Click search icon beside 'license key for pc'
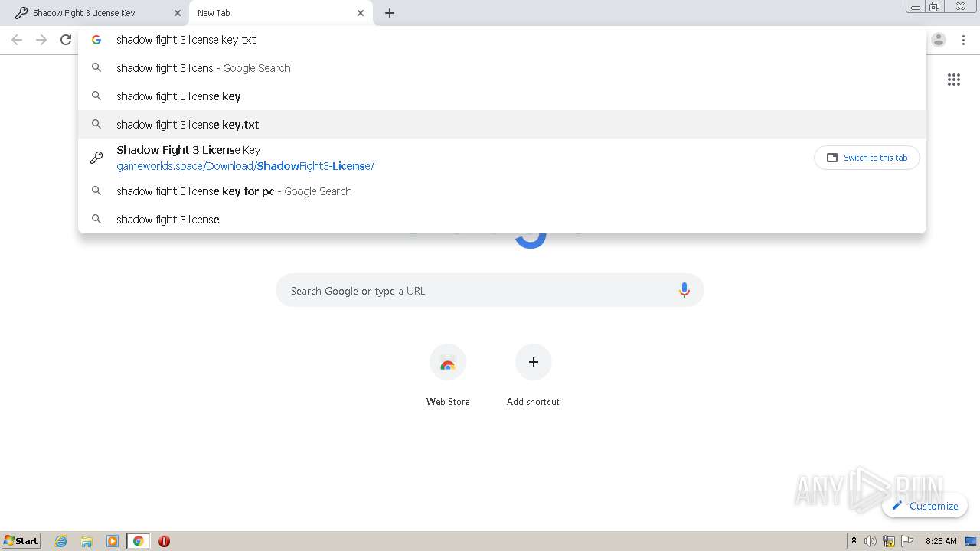 tap(96, 191)
